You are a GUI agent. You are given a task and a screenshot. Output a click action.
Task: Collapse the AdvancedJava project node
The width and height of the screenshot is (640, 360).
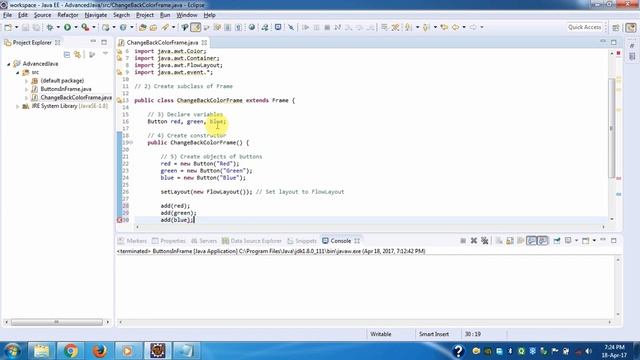9,64
